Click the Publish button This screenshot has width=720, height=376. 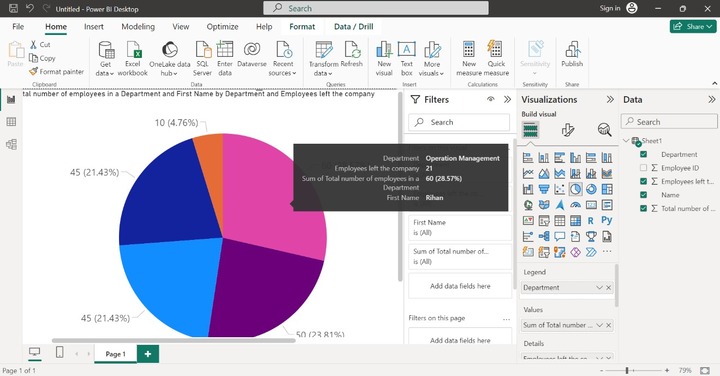tap(572, 55)
